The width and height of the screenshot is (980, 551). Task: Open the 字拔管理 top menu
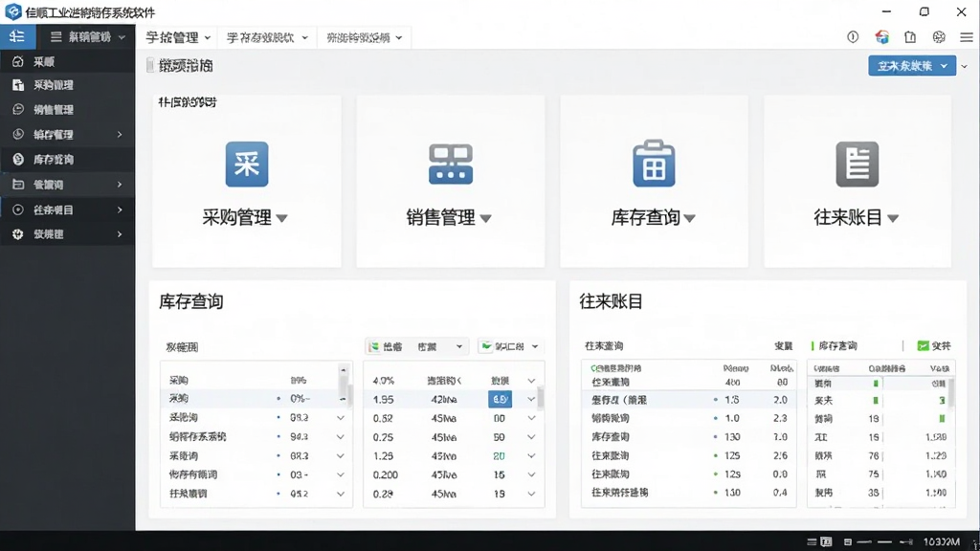pyautogui.click(x=177, y=37)
